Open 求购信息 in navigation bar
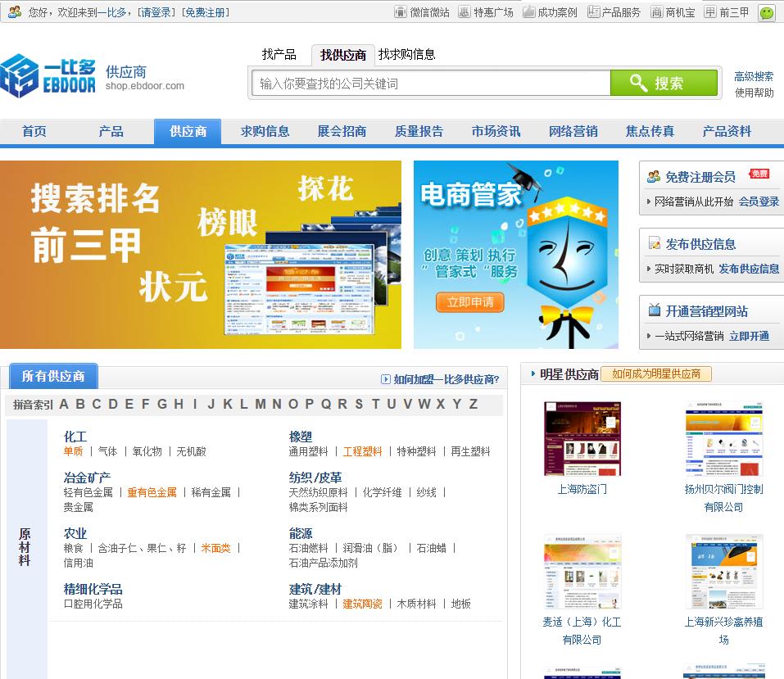Viewport: 784px width, 679px height. pos(265,132)
